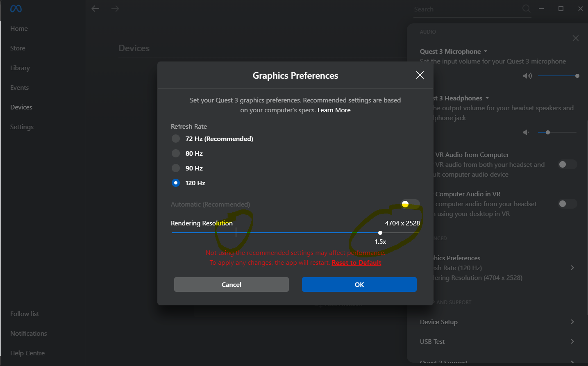The width and height of the screenshot is (588, 366).
Task: Toggle hearing computer audio in VR
Action: [x=568, y=204]
